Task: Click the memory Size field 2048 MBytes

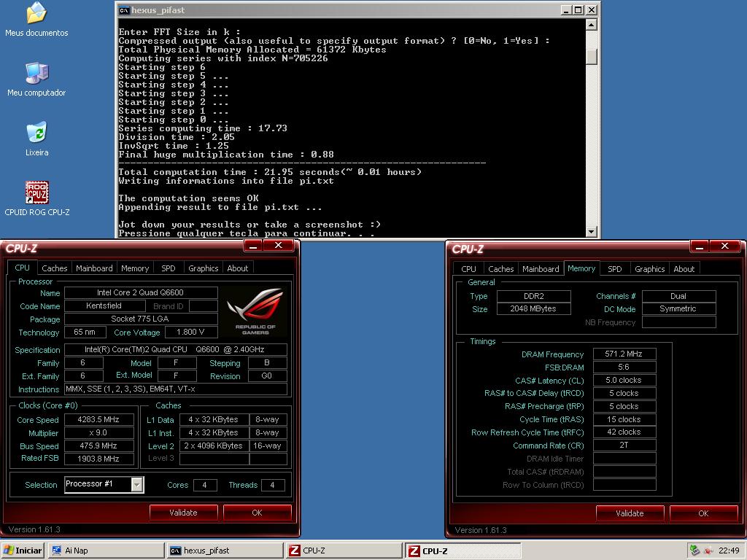Action: click(533, 308)
